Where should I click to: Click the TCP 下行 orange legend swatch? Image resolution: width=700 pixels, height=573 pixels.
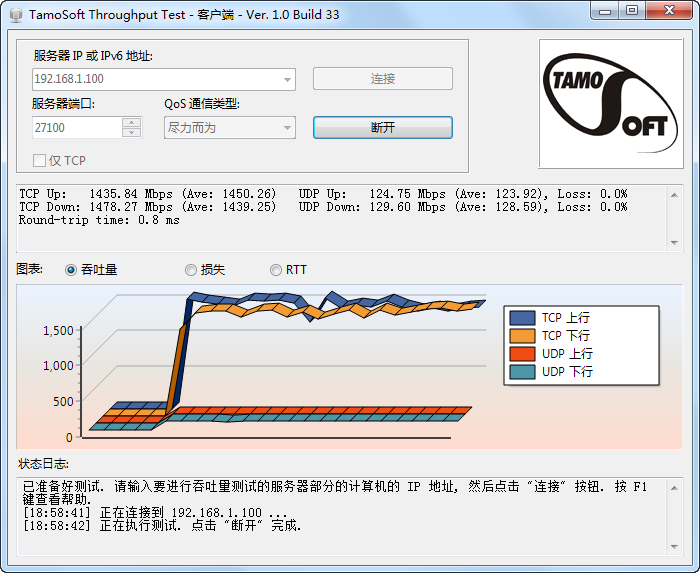point(523,336)
